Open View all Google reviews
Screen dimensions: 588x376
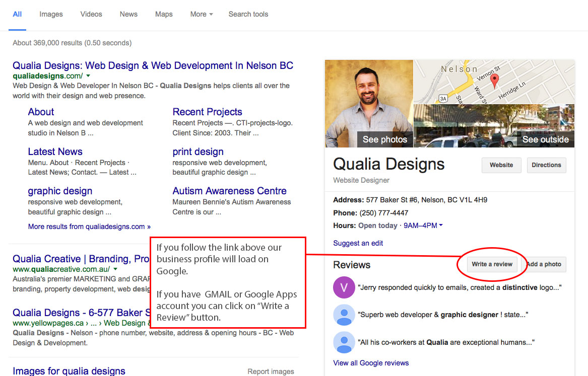[371, 363]
